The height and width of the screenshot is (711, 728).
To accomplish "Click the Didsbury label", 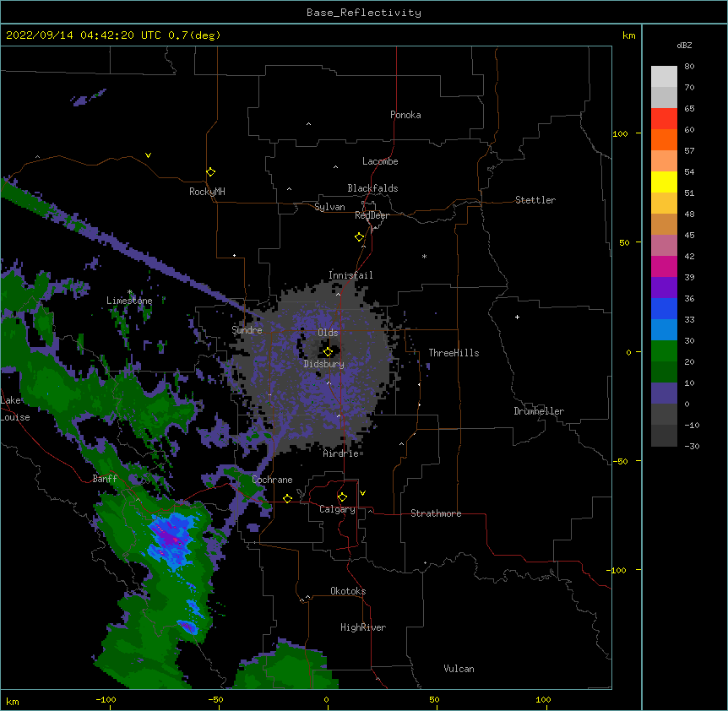I will click(x=324, y=364).
